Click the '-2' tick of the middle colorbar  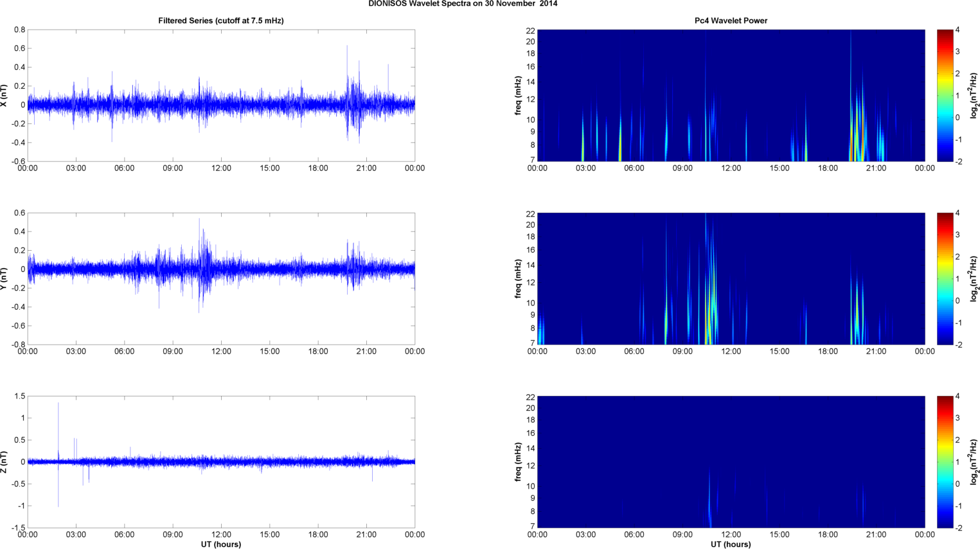tap(958, 345)
